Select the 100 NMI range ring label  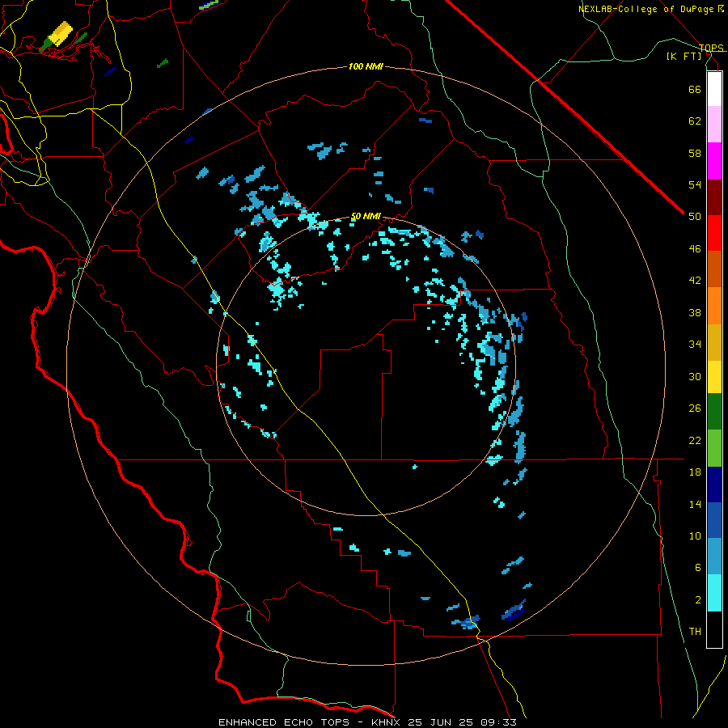coord(366,67)
